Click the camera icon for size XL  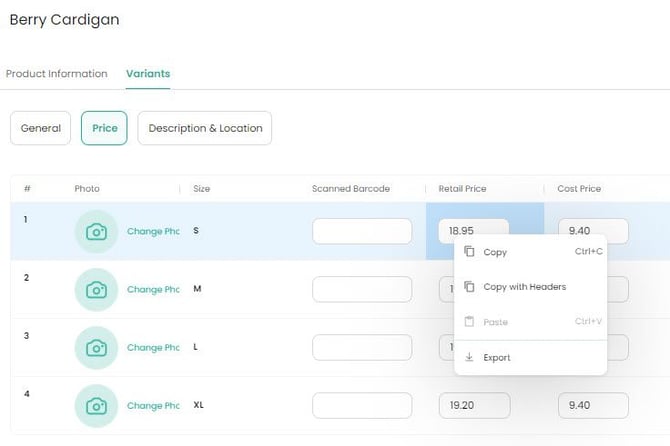pos(96,406)
